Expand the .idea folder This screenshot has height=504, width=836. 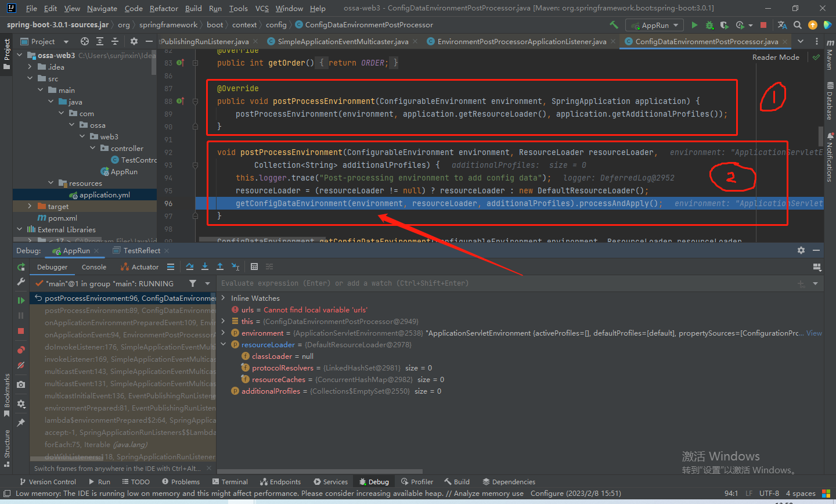(30, 67)
